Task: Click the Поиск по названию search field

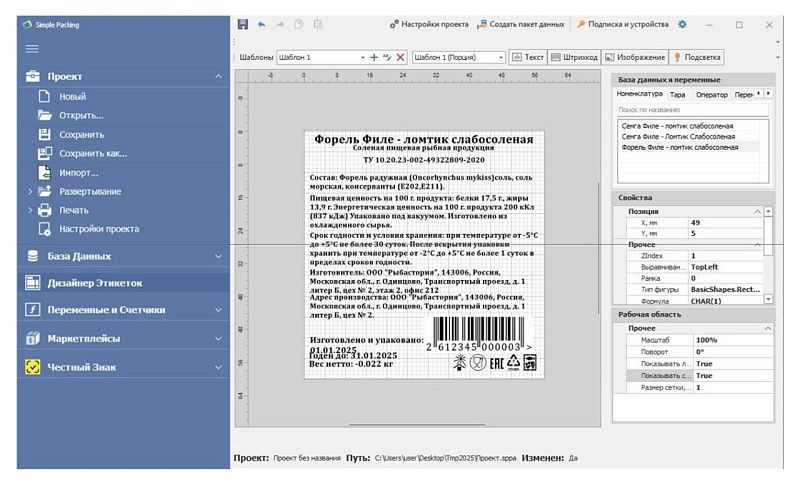Action: click(x=692, y=110)
